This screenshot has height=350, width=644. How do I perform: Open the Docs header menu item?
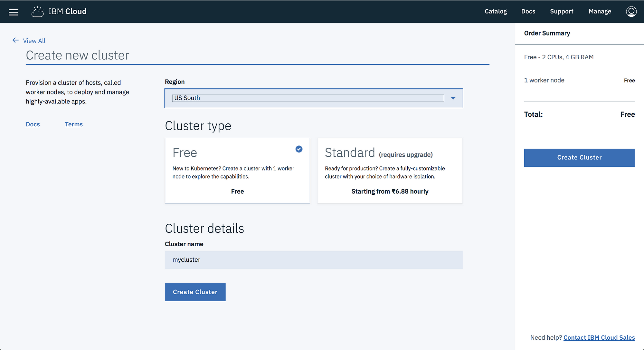528,11
